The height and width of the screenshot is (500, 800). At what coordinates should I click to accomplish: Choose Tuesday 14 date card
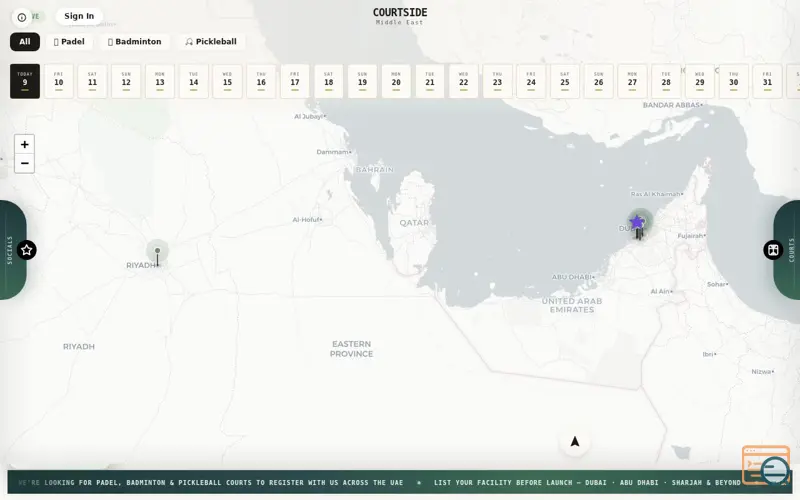193,81
